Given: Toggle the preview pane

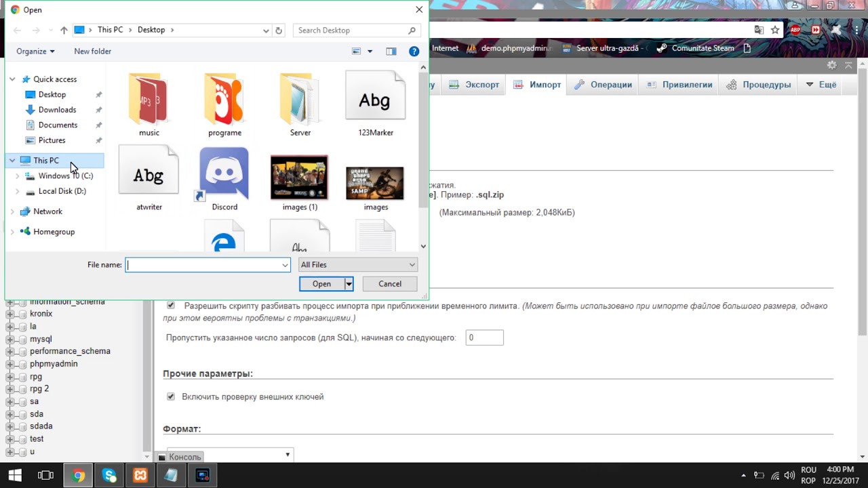Looking at the screenshot, I should click(x=391, y=52).
